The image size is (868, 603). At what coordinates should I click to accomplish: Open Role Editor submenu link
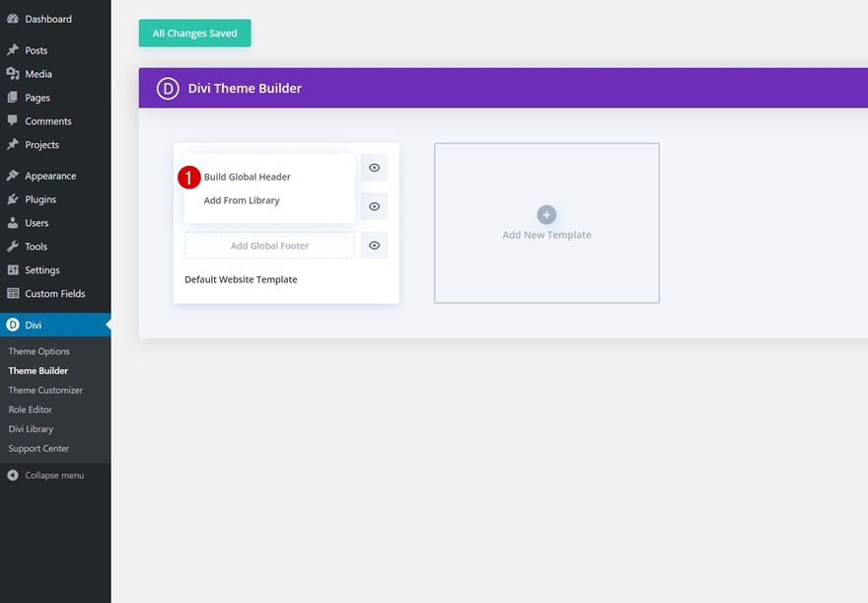coord(30,410)
